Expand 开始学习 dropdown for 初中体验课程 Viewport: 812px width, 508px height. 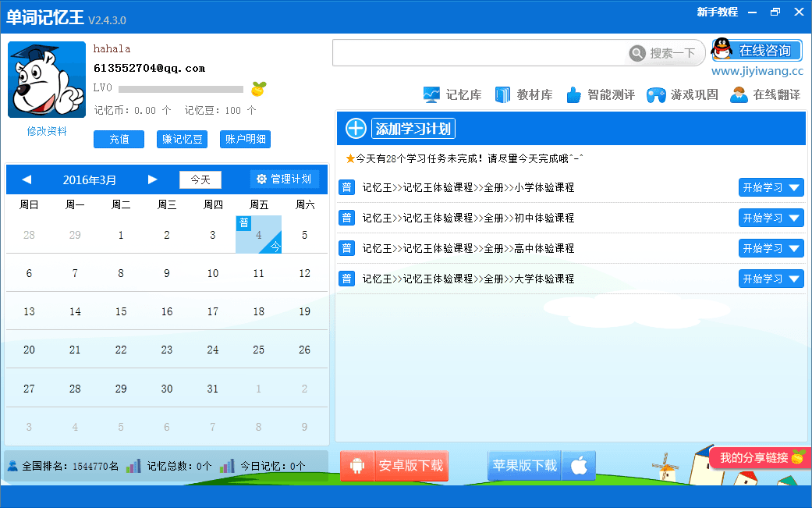coord(794,218)
